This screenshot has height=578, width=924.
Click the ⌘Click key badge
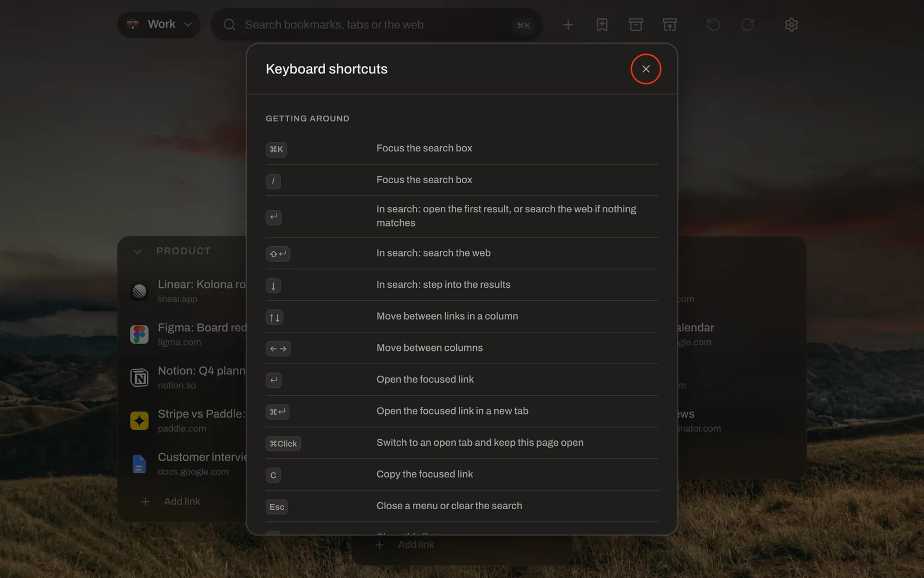(x=283, y=443)
